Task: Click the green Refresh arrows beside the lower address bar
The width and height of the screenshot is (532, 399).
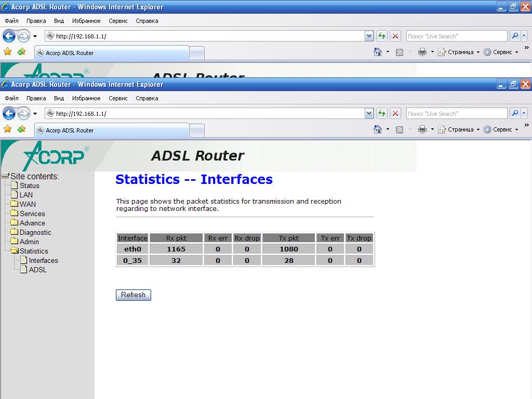Action: pos(382,113)
